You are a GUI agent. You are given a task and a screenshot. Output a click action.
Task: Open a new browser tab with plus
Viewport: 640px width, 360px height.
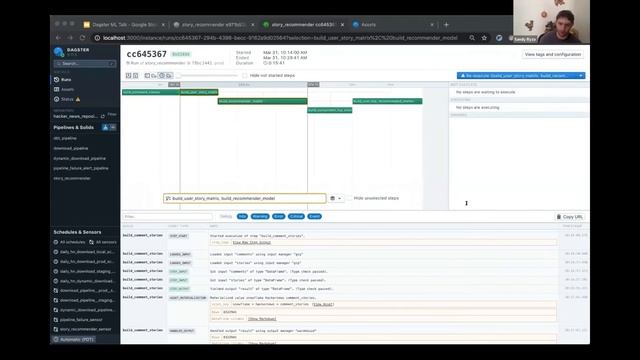tap(446, 24)
